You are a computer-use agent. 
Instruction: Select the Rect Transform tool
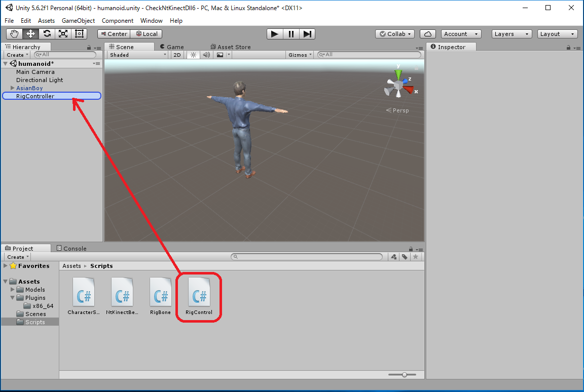point(79,34)
